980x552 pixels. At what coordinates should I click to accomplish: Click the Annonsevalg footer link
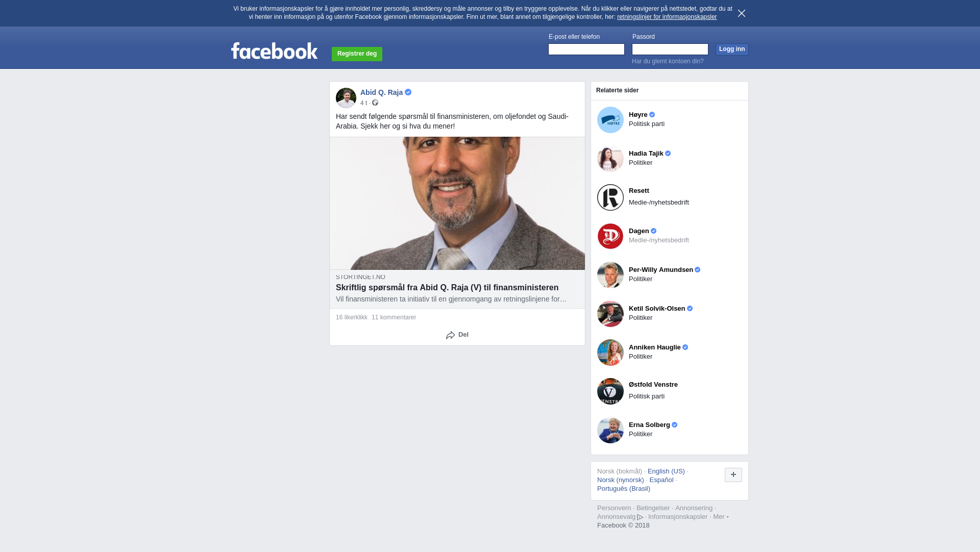[620, 517]
